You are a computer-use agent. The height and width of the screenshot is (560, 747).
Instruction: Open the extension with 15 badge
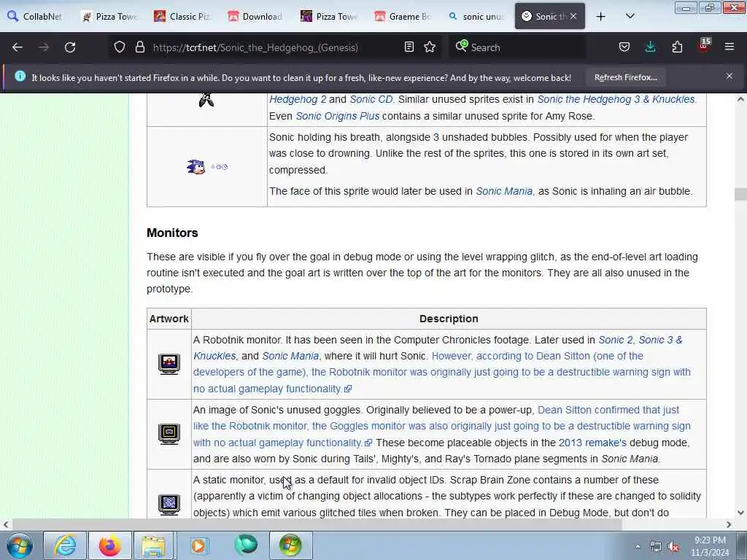pyautogui.click(x=704, y=46)
